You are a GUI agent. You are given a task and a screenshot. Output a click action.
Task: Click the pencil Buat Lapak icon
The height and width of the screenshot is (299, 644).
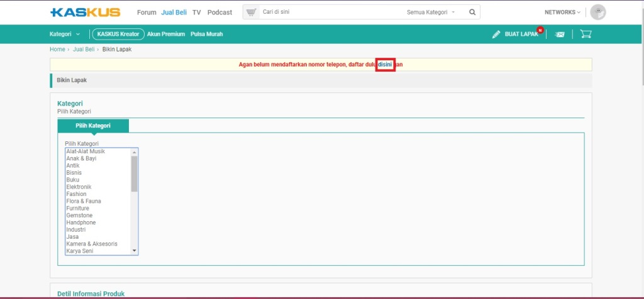click(x=496, y=35)
